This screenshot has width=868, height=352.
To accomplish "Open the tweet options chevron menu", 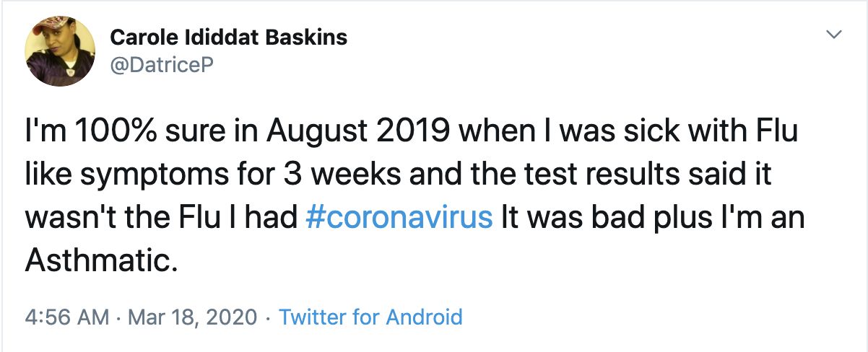I will [x=834, y=35].
